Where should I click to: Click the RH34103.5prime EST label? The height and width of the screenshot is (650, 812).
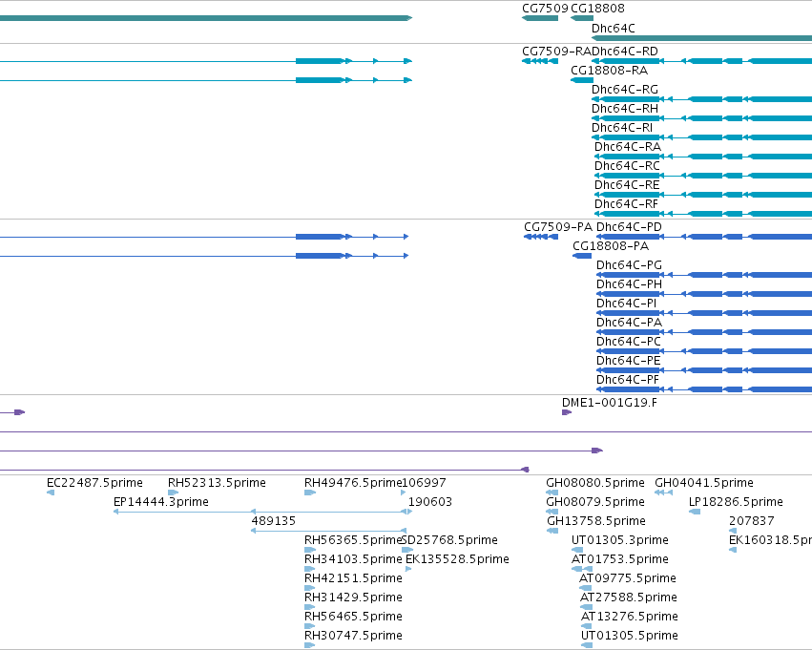click(353, 559)
